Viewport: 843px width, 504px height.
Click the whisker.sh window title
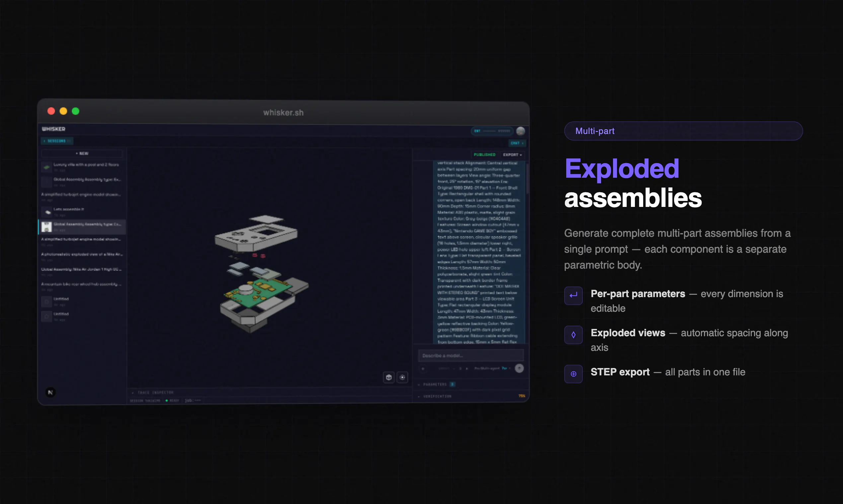[x=283, y=112]
